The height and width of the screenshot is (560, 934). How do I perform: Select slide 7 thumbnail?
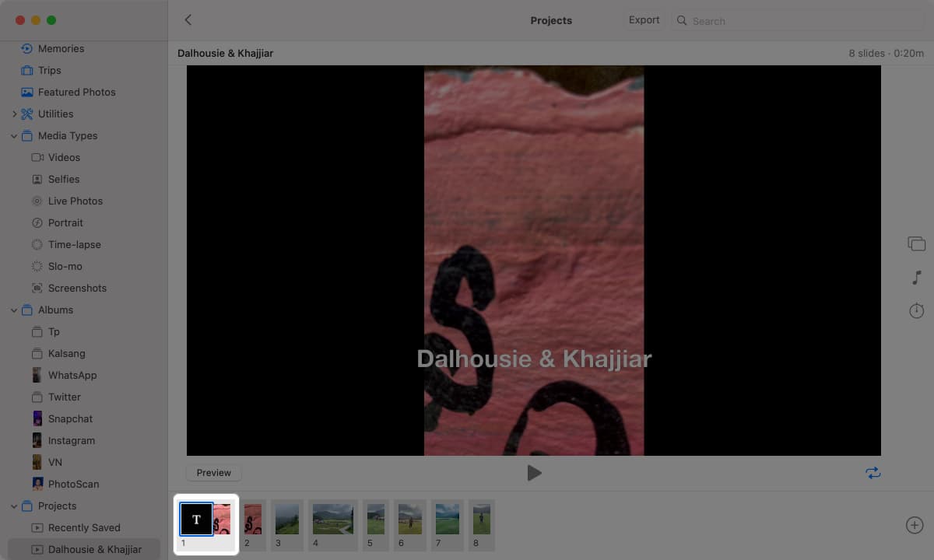tap(447, 519)
